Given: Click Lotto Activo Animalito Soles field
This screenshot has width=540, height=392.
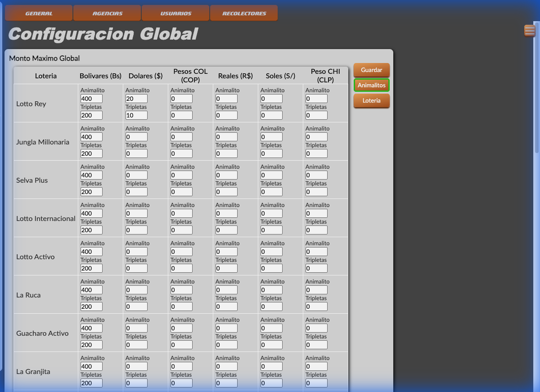Looking at the screenshot, I should (271, 251).
